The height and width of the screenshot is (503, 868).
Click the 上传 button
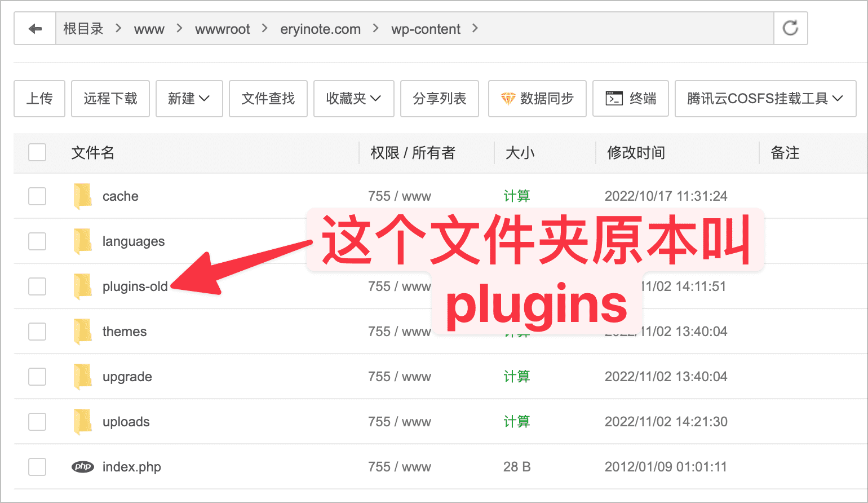(39, 99)
